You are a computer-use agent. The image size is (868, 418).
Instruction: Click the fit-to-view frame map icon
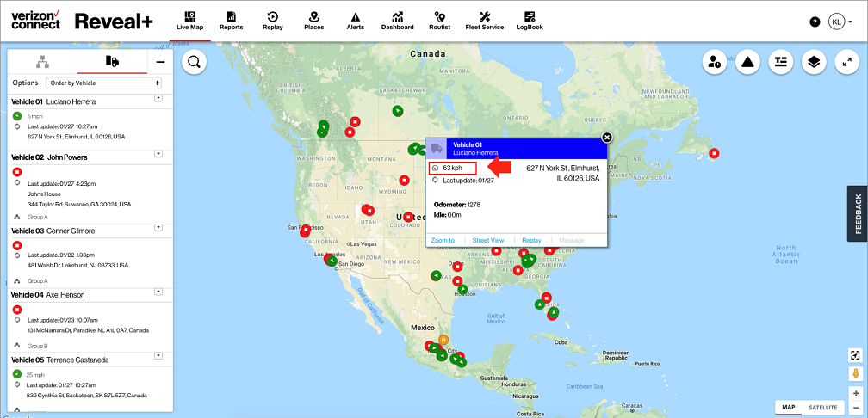coord(856,355)
